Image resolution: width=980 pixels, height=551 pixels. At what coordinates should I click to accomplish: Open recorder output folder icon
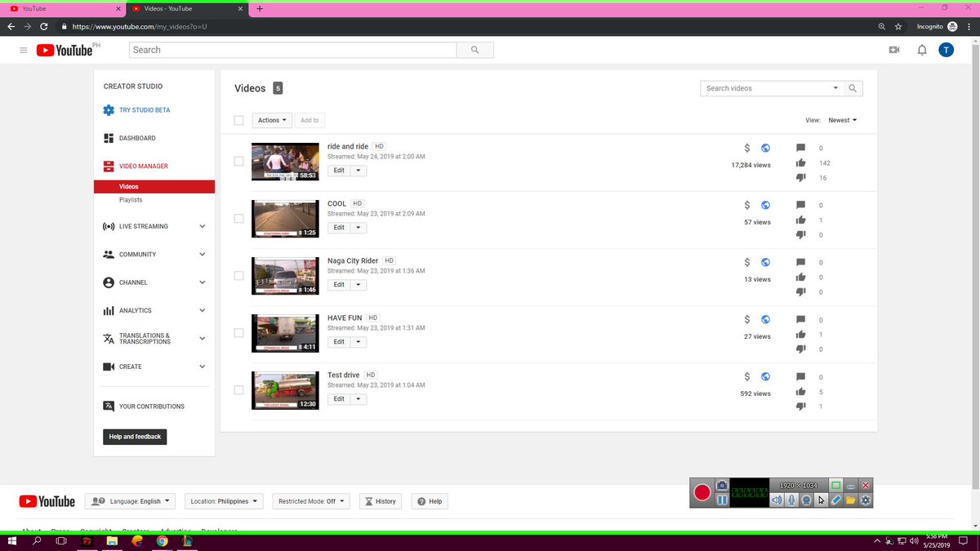850,500
